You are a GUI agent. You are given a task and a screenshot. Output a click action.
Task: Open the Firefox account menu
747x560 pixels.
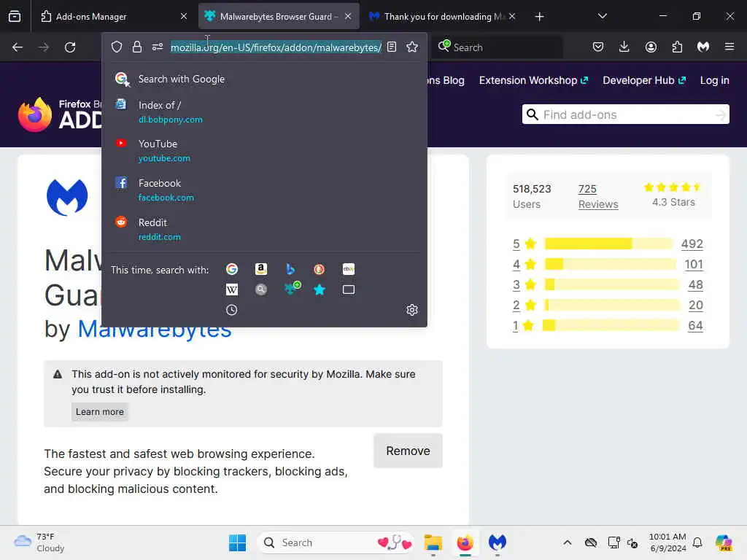point(651,47)
